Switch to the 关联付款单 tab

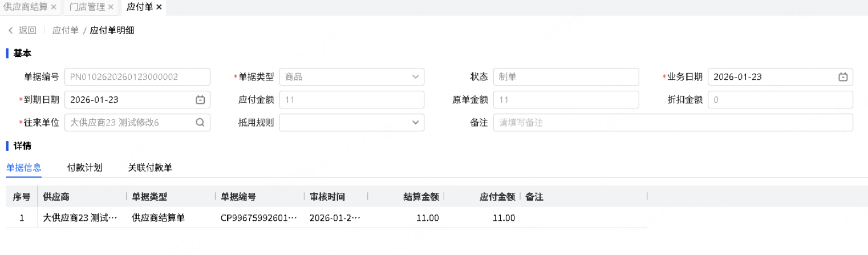point(150,168)
